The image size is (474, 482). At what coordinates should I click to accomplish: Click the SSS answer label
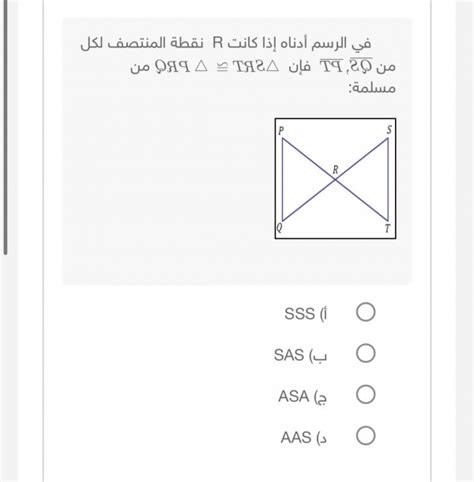click(x=306, y=313)
